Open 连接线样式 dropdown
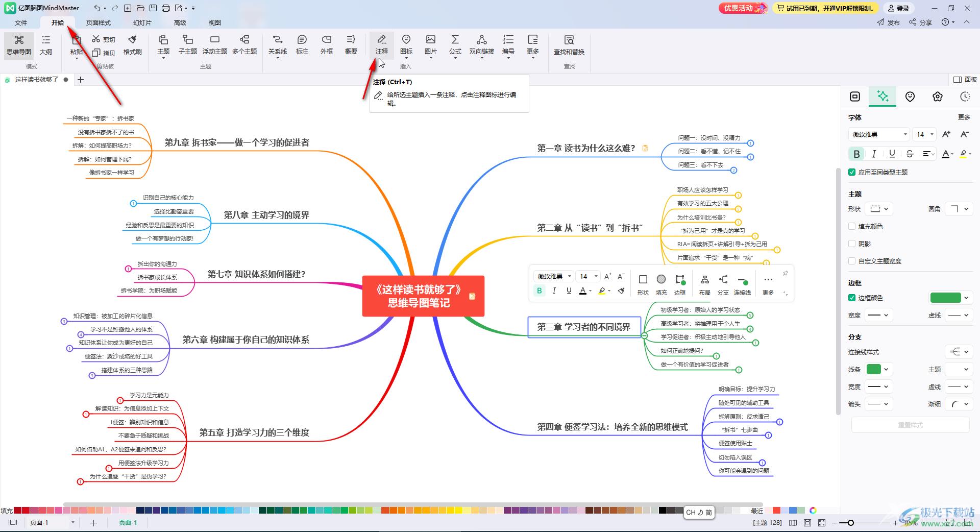Screen dimensions: 980x532 959,352
